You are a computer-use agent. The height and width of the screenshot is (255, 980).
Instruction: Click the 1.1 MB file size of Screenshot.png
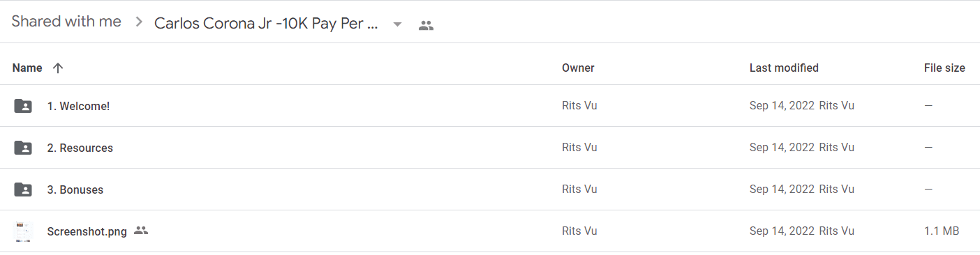[942, 231]
